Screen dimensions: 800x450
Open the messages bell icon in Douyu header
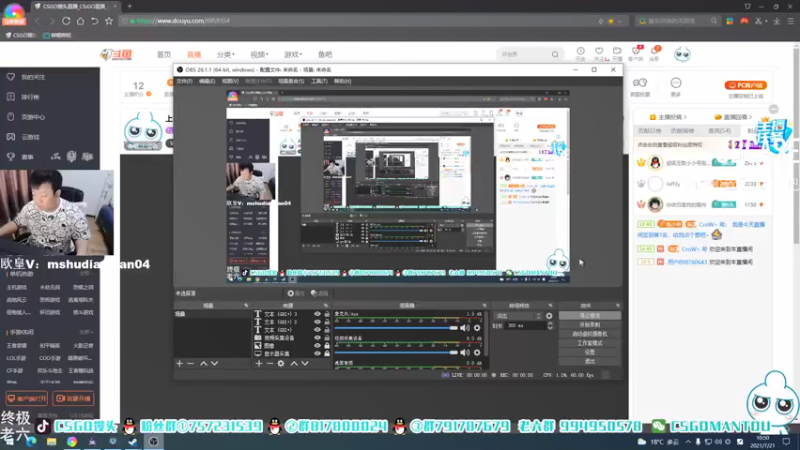[654, 53]
